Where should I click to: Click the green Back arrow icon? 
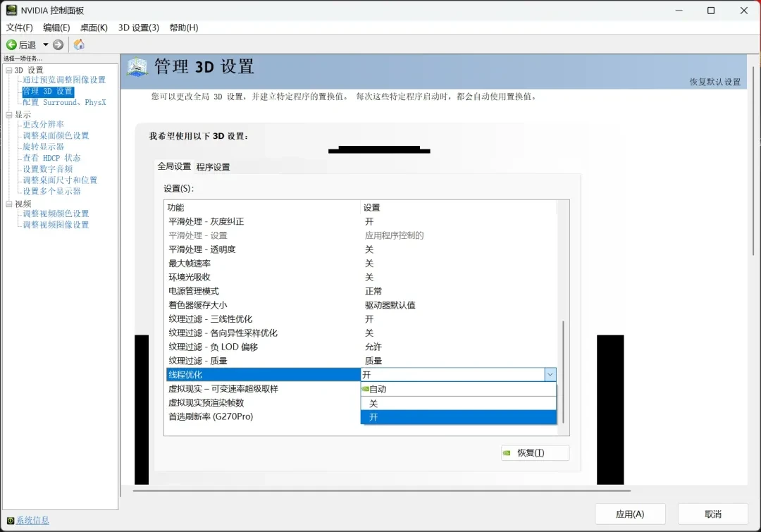click(x=11, y=44)
